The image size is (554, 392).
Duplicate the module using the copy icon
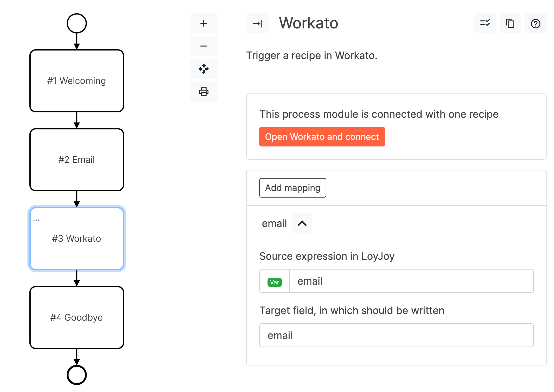[x=510, y=23]
